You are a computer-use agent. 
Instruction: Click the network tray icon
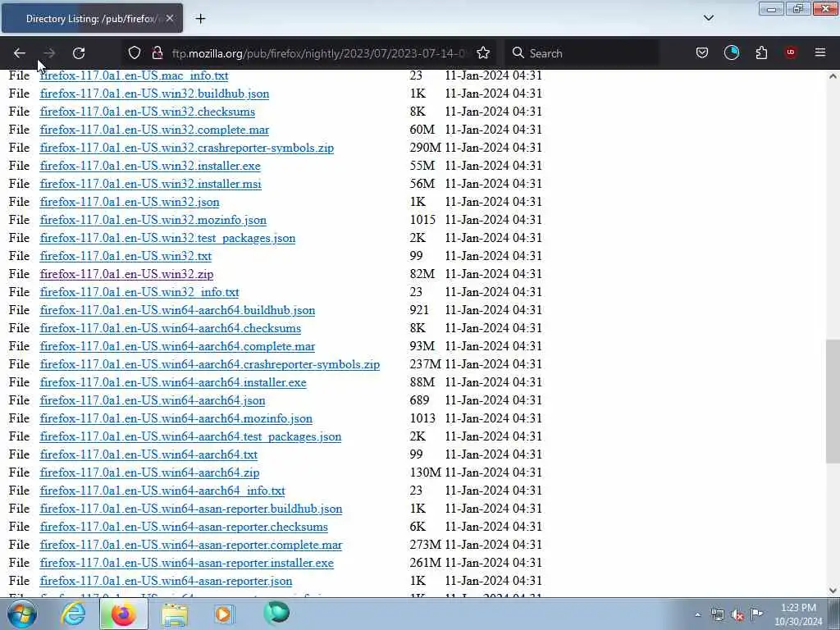pos(717,615)
